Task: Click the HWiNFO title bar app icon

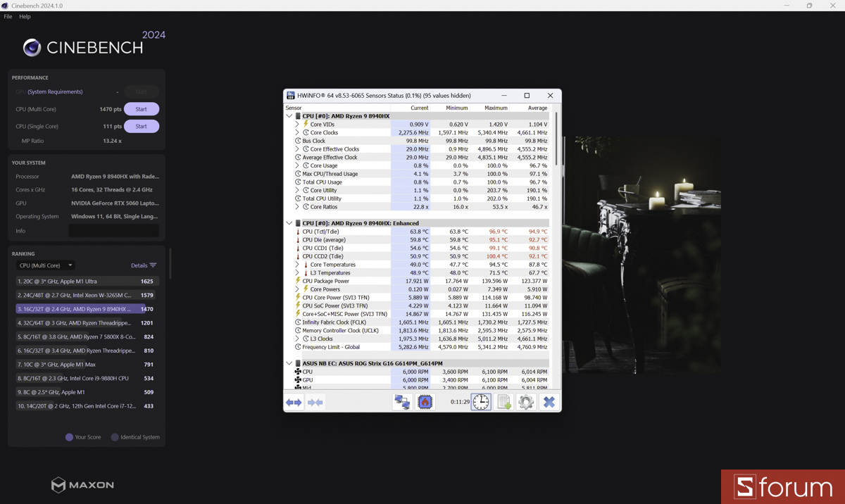Action: pyautogui.click(x=290, y=95)
